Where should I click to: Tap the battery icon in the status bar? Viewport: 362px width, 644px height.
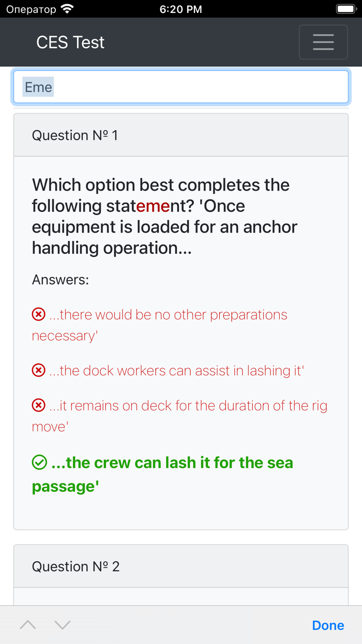pyautogui.click(x=345, y=8)
